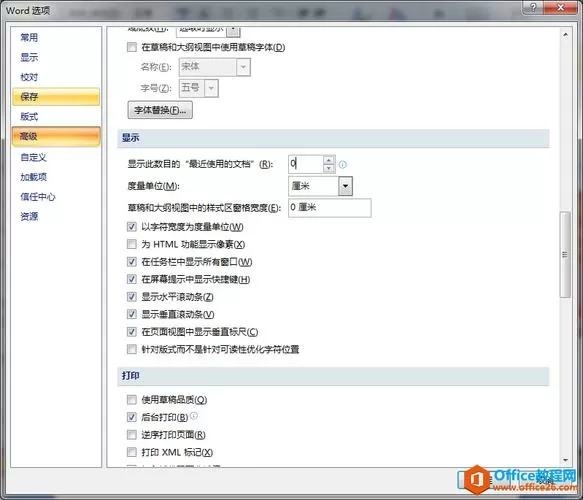Select 保存 category in sidebar
The width and height of the screenshot is (583, 500).
click(x=56, y=97)
